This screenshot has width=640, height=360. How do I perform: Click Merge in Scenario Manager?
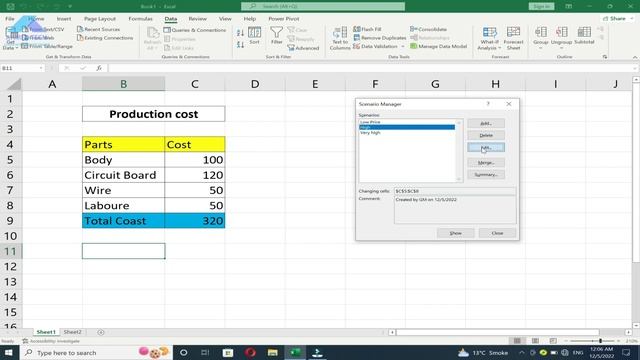tap(486, 162)
